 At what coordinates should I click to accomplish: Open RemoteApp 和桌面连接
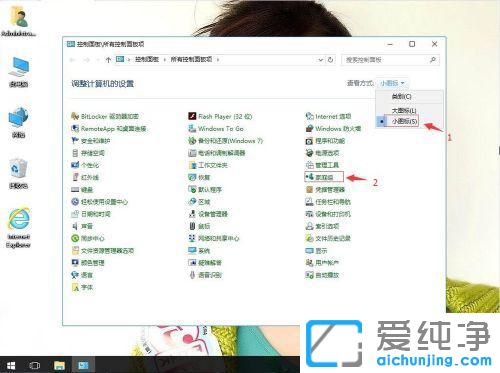[x=109, y=129]
